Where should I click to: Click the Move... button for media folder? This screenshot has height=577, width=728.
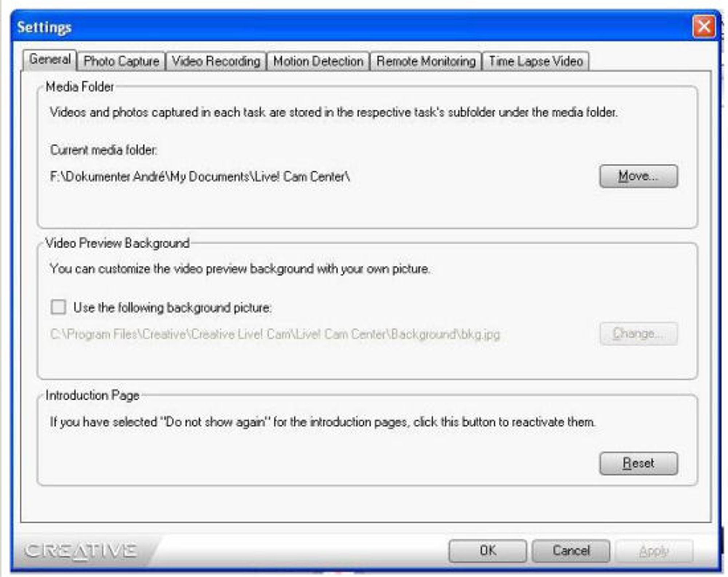tap(638, 176)
